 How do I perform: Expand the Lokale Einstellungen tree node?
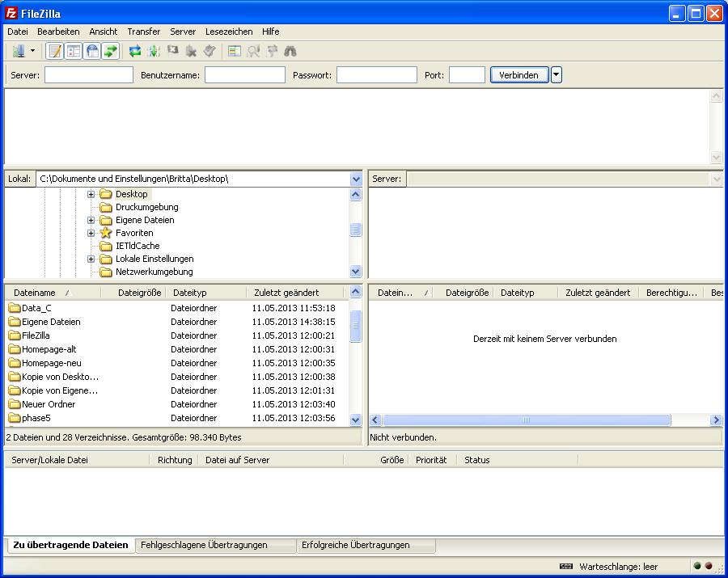click(x=91, y=259)
